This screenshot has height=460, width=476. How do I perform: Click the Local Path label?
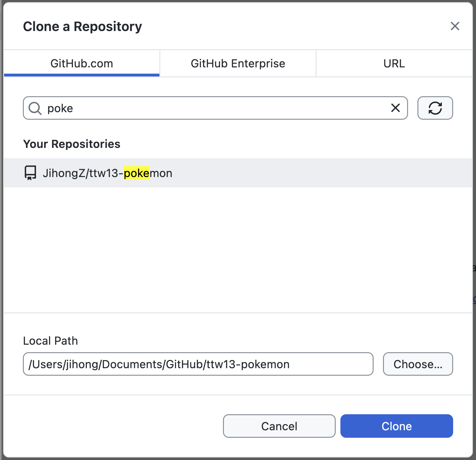(50, 341)
